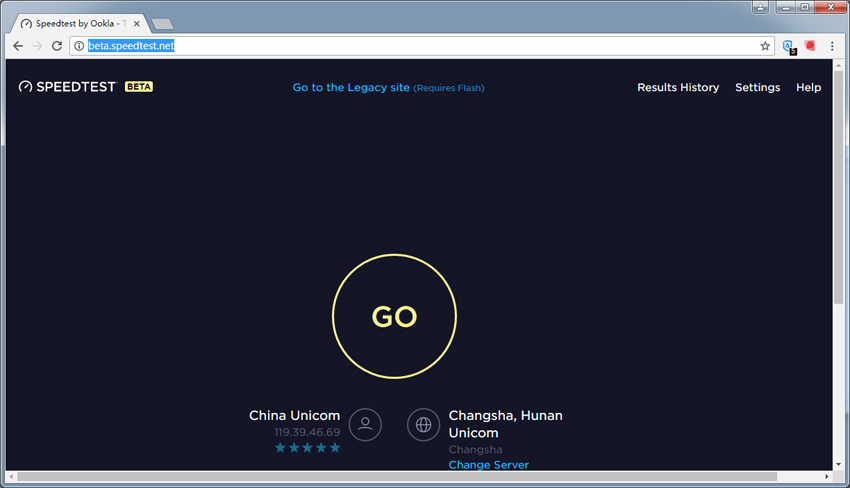Open a new tab next to Speedtest tab
Screen dimensions: 850x488
click(x=162, y=23)
